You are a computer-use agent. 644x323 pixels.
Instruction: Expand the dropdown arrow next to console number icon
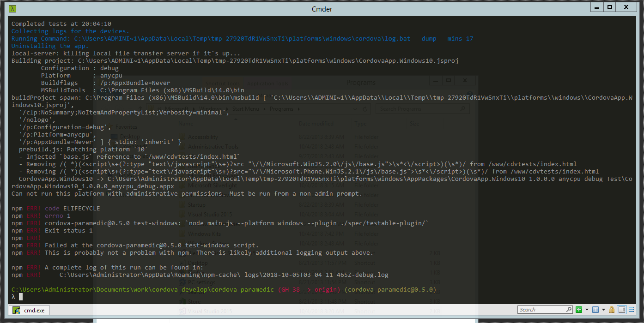point(603,310)
